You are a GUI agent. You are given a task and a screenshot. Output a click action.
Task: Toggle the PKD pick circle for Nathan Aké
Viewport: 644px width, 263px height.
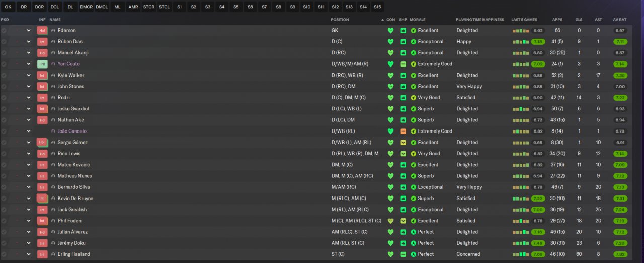pos(4,120)
